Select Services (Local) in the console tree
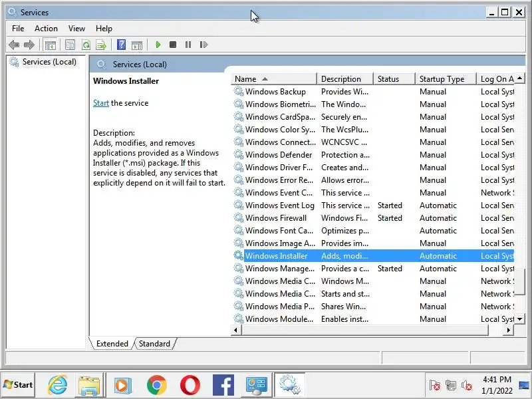Screen dimensions: 532x399 pyautogui.click(x=49, y=62)
